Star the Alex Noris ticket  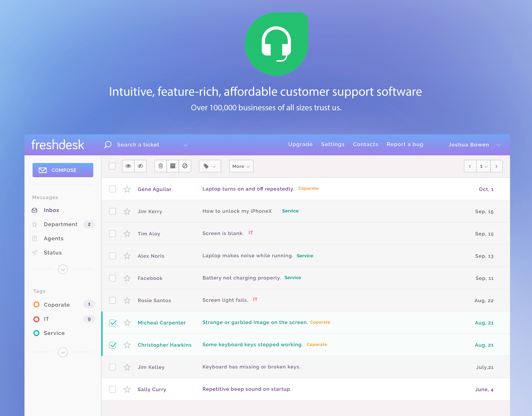coord(127,256)
